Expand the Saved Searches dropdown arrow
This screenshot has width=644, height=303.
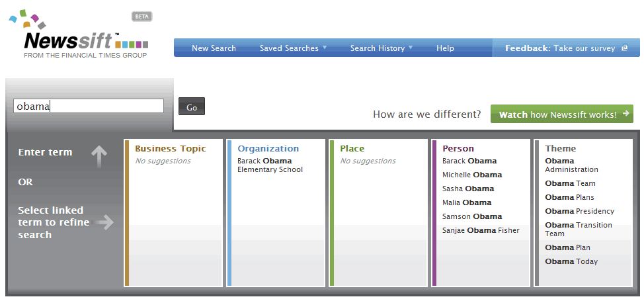325,48
